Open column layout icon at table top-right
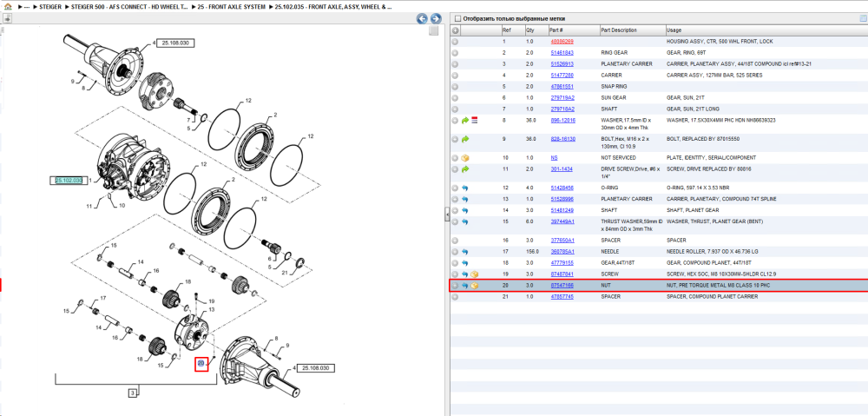868x416 pixels. tap(862, 18)
